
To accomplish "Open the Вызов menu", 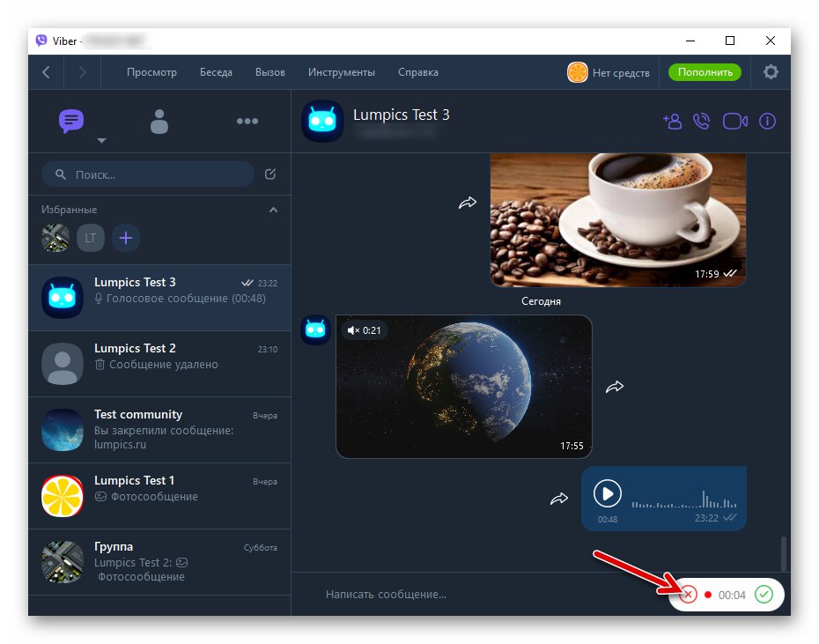I will point(270,72).
